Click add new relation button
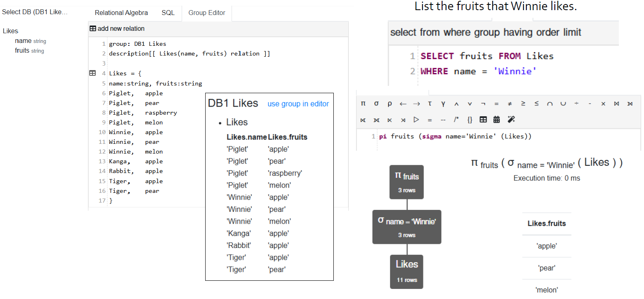The height and width of the screenshot is (299, 644). tap(117, 29)
